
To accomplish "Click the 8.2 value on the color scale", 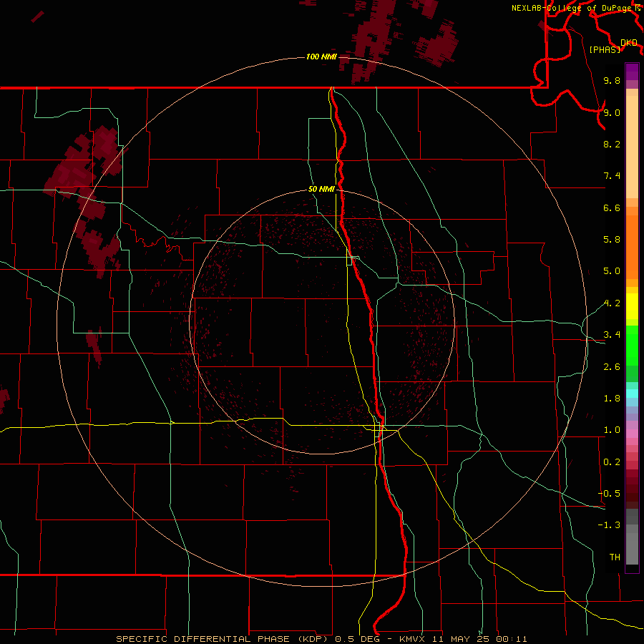I will [x=612, y=144].
